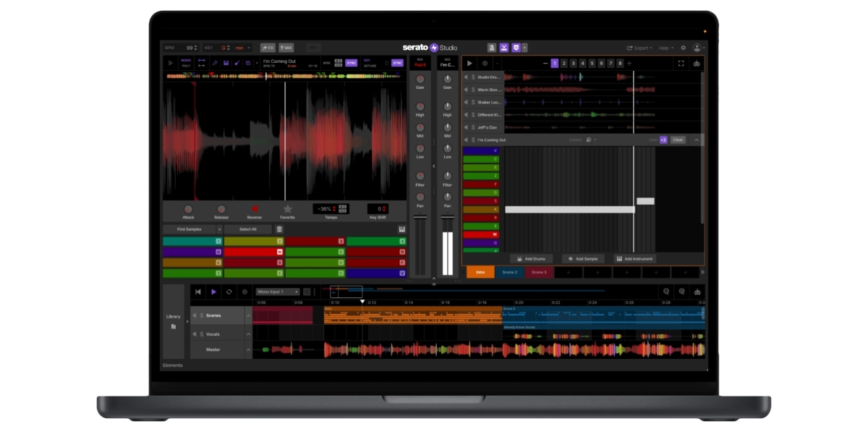Viewport: 868px width, 434px height.
Task: Click the Attack knob
Action: (188, 209)
